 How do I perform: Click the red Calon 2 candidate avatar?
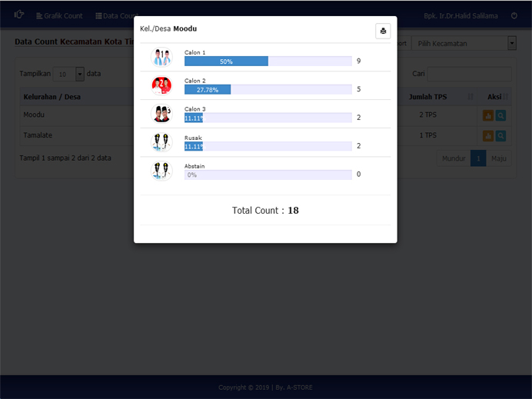point(161,86)
